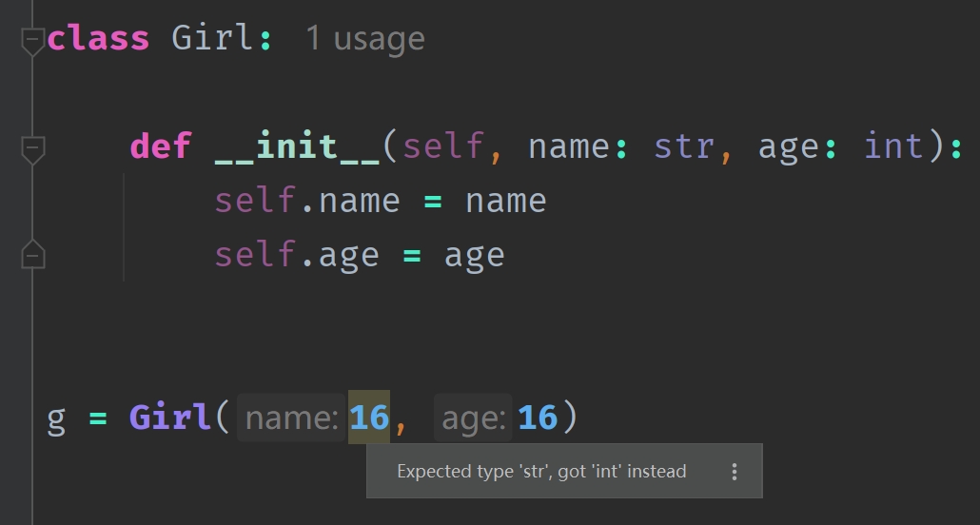Screen dimensions: 980x525
Task: Click the fold end marker beside self.age
Action: (32, 254)
